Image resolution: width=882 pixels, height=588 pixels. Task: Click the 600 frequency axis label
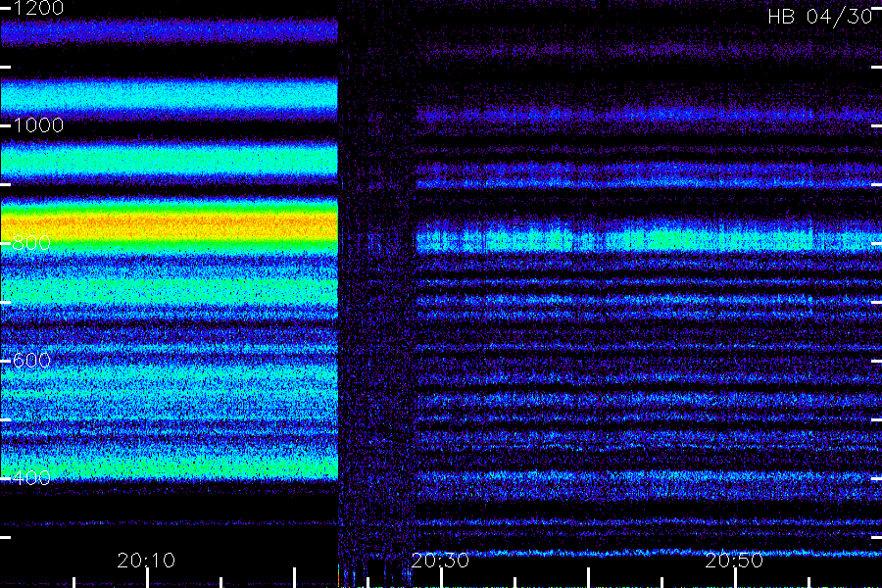31,360
